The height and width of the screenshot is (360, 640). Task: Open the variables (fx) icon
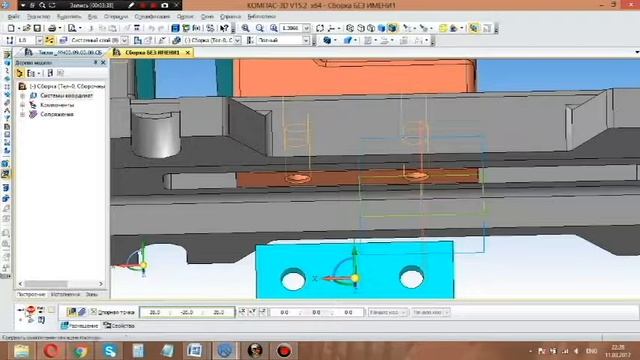(196, 28)
